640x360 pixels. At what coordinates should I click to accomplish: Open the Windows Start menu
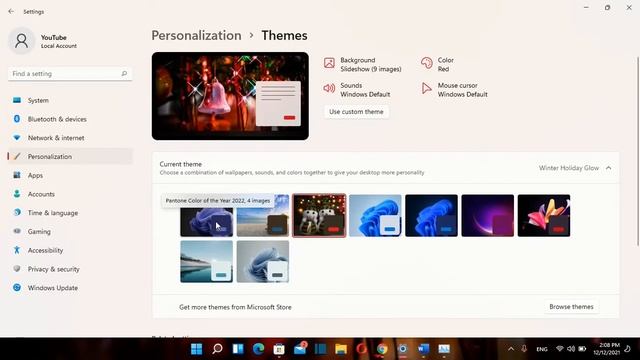point(197,349)
